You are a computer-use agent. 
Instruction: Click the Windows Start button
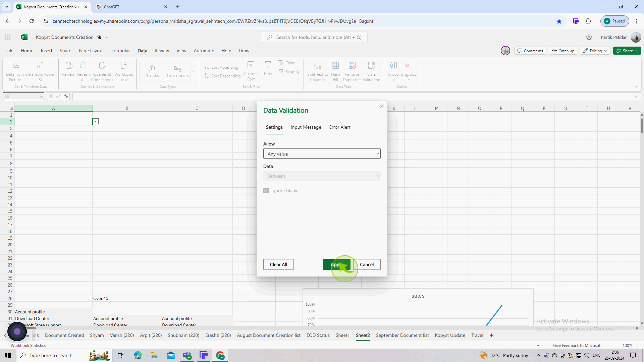[x=8, y=355]
